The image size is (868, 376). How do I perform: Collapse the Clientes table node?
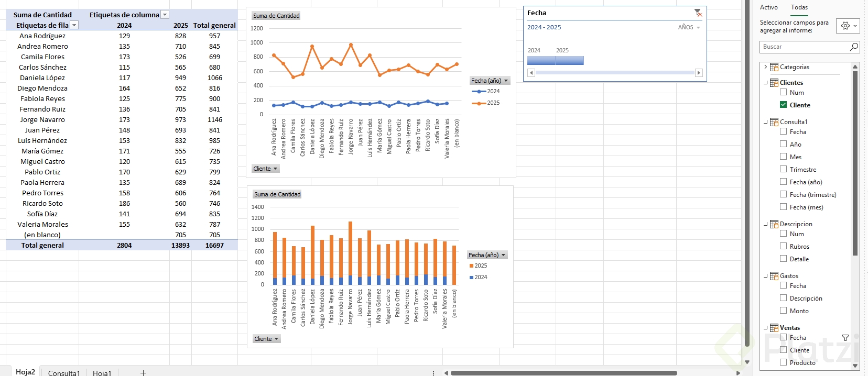point(765,83)
